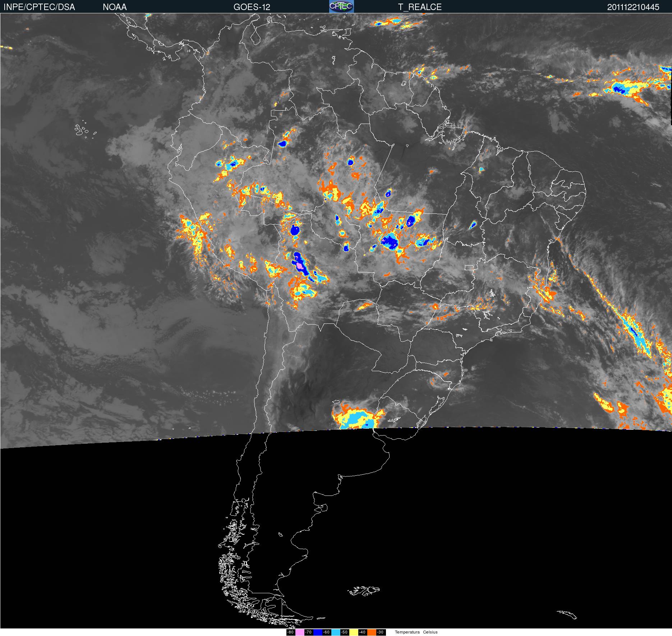The image size is (672, 636).
Task: Click the -50 legend value
Action: (x=344, y=632)
